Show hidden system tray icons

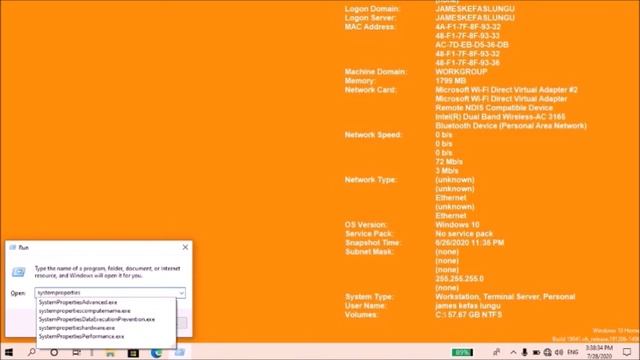513,352
